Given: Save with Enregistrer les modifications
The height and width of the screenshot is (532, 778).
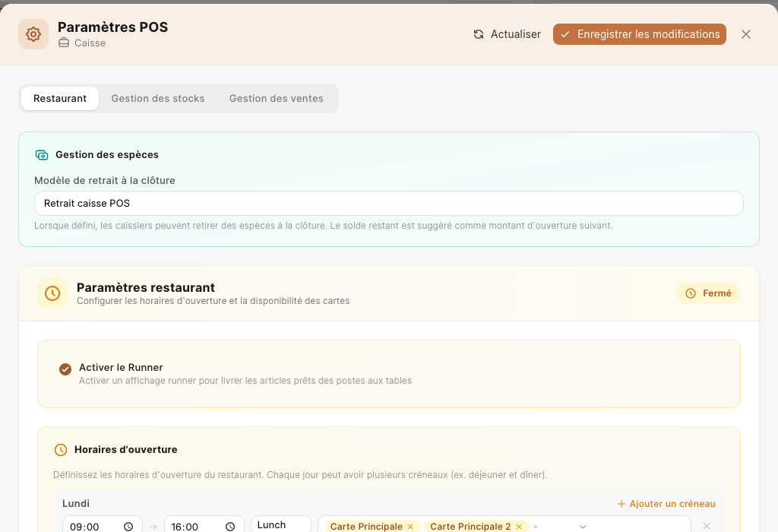Looking at the screenshot, I should coord(640,34).
